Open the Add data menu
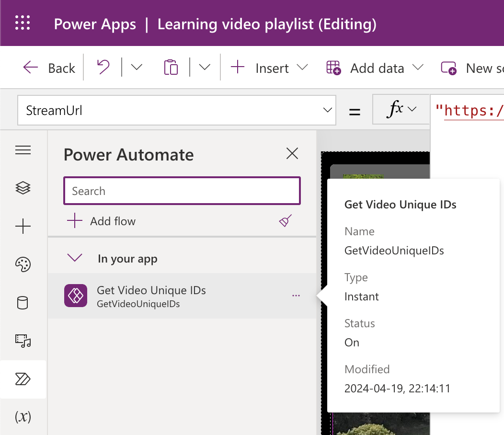The height and width of the screenshot is (435, 504). (375, 68)
